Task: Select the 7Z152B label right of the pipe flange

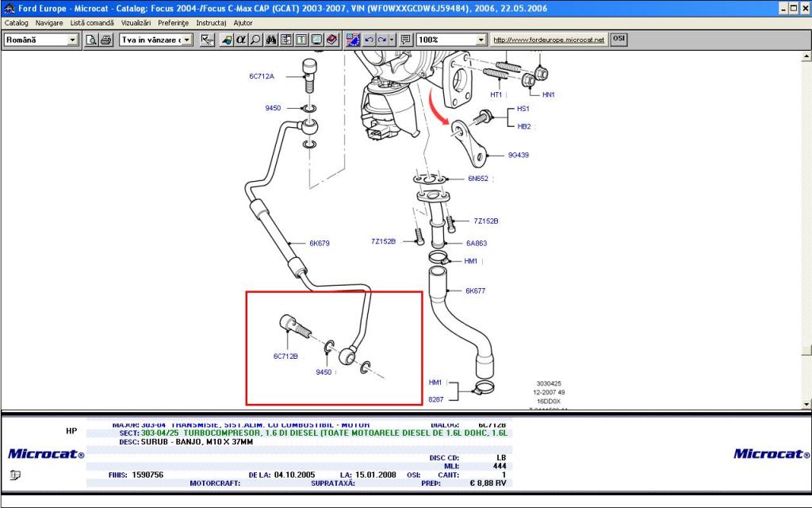Action: 486,221
